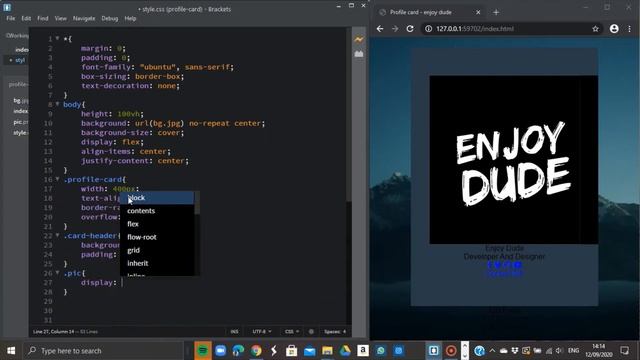Open File Explorer from the taskbar

point(327,351)
